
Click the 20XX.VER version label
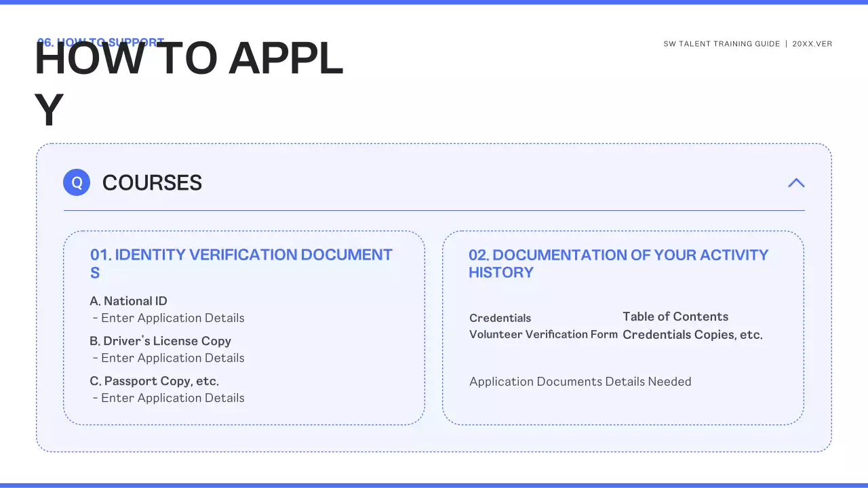click(x=812, y=44)
